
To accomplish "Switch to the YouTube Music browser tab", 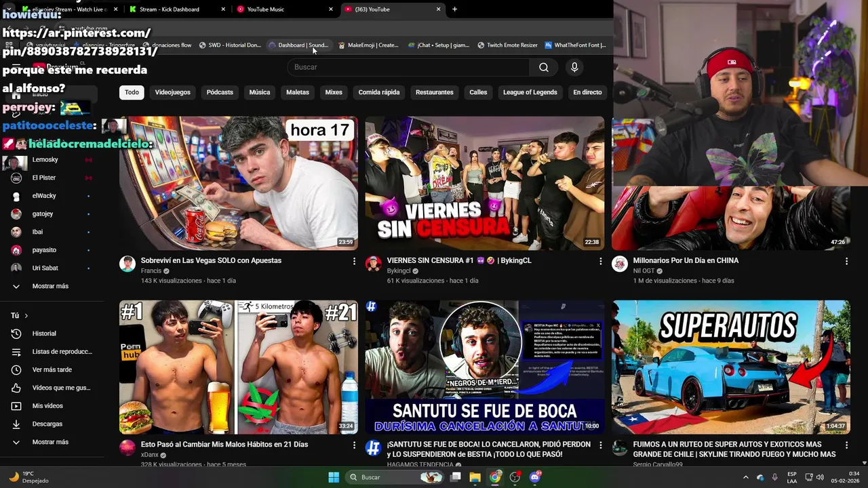I will point(283,9).
